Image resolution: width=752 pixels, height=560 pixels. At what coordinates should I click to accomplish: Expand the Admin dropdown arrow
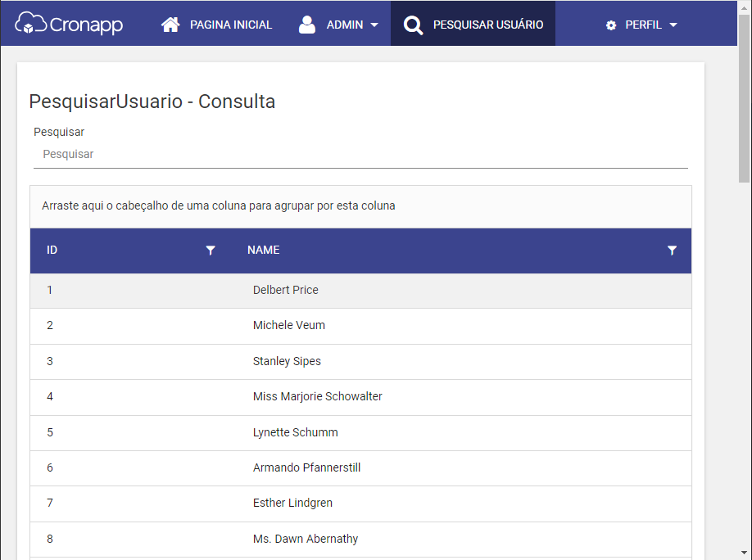point(374,25)
